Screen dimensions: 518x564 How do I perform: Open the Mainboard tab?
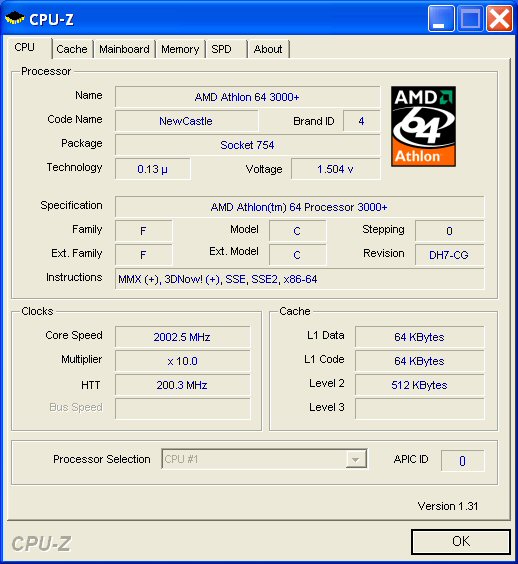point(124,49)
